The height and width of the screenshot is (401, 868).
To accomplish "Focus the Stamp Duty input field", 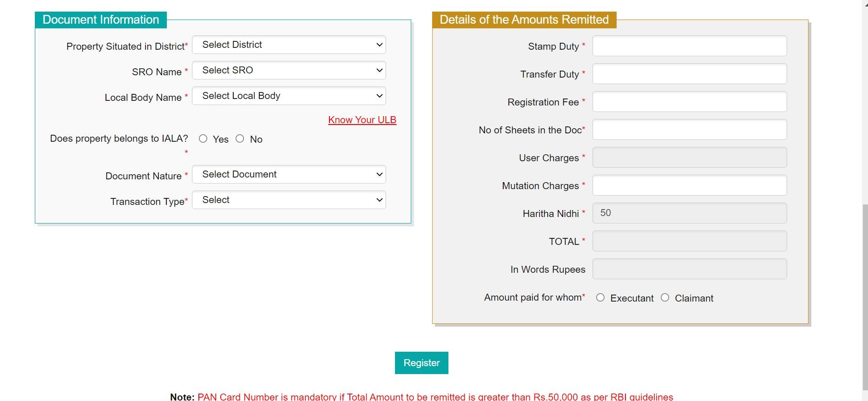I will [690, 46].
